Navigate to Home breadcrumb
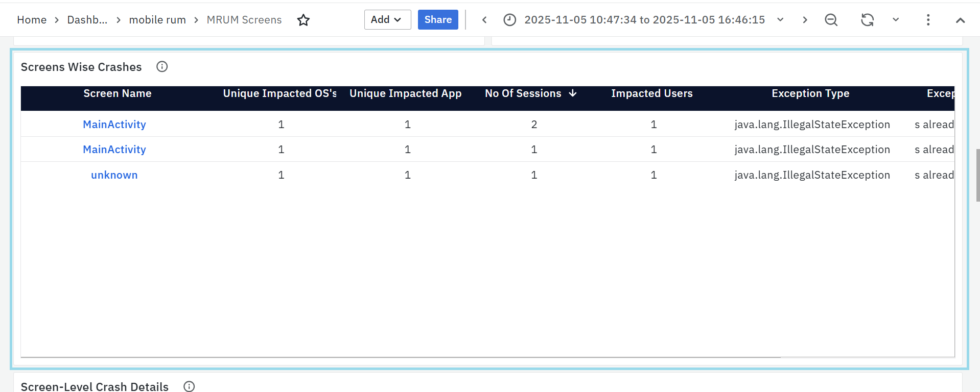Image resolution: width=980 pixels, height=392 pixels. tap(32, 20)
